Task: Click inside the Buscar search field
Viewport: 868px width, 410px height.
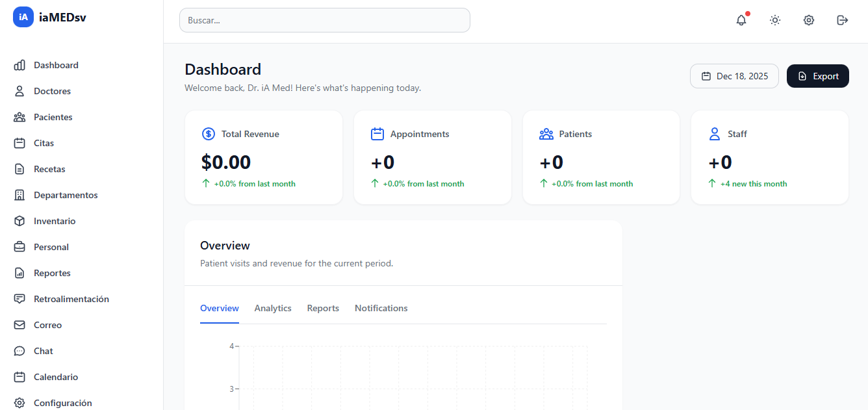Action: click(324, 20)
